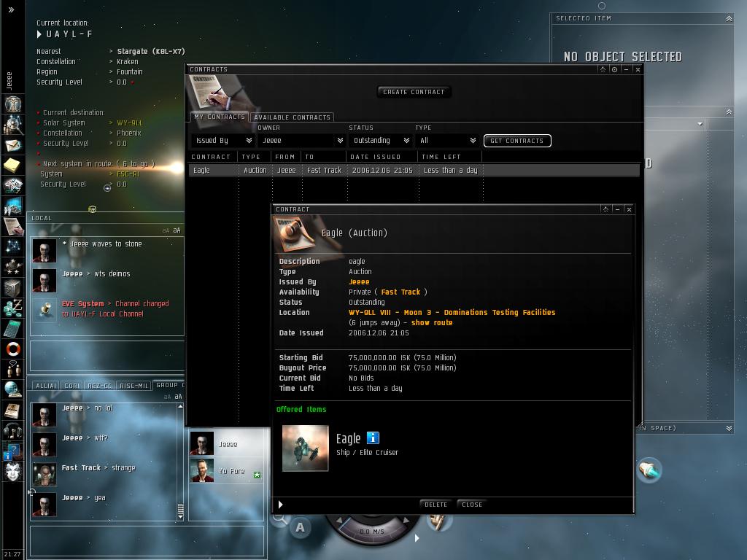747x560 pixels.
Task: Click Close in the Contract window
Action: click(x=472, y=505)
